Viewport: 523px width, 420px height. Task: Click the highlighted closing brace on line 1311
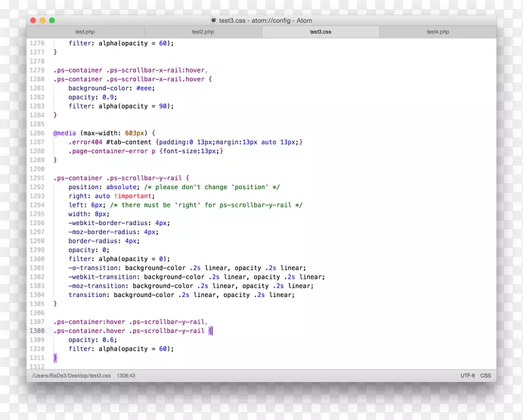click(56, 358)
